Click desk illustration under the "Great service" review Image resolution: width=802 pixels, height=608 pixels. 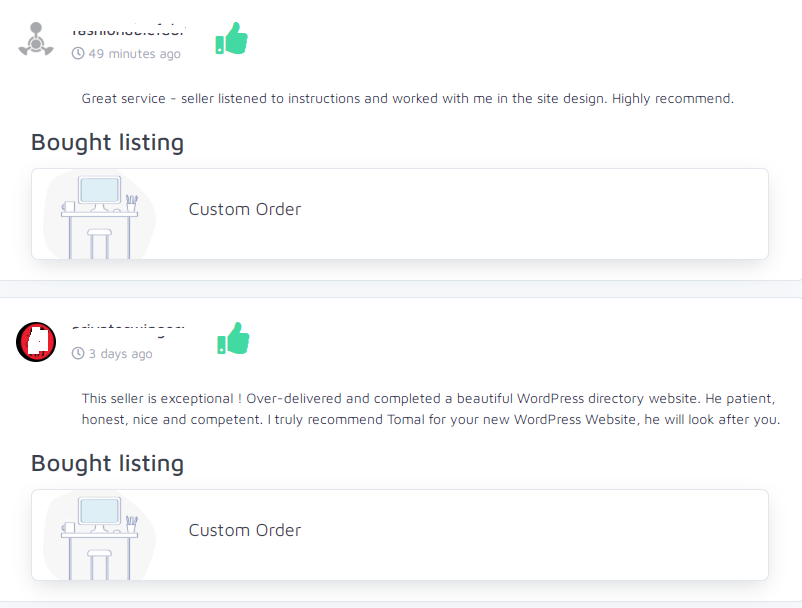100,215
